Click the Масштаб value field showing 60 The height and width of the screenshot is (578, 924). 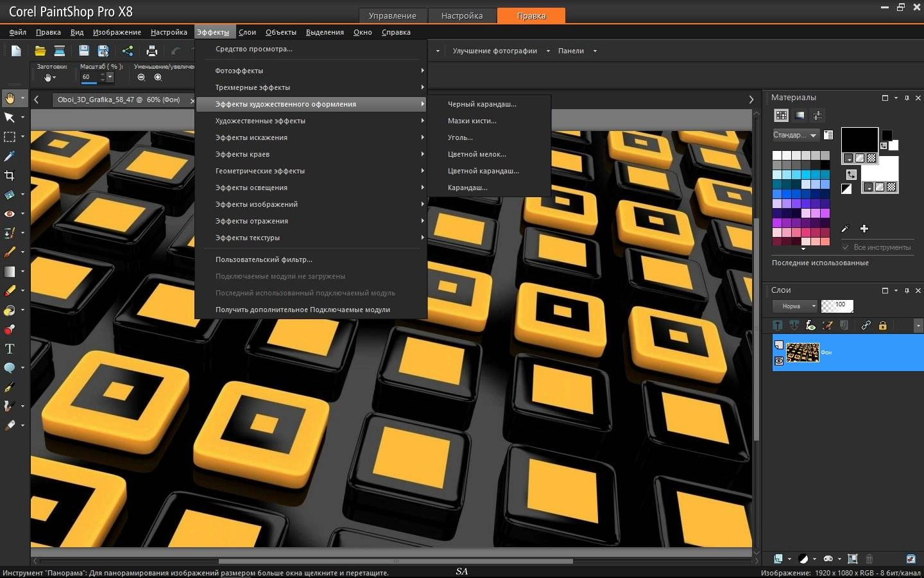[x=90, y=77]
